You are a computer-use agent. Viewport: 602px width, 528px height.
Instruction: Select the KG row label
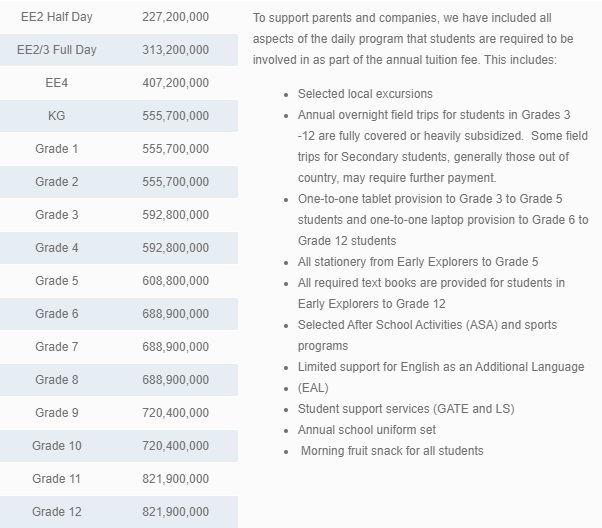56,116
